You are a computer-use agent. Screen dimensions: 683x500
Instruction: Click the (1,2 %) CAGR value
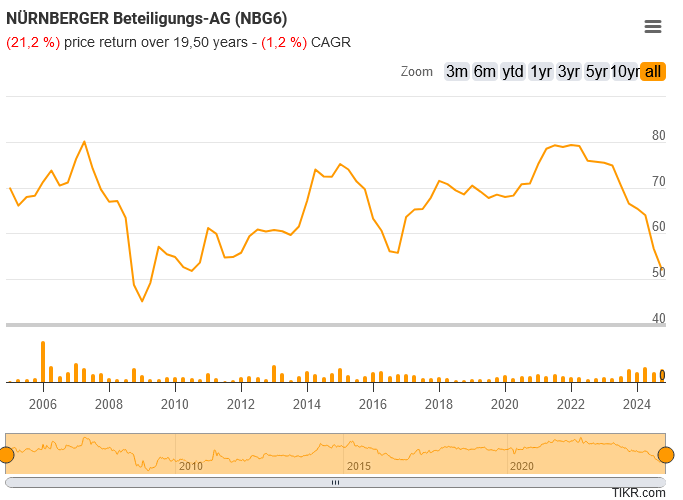click(284, 42)
